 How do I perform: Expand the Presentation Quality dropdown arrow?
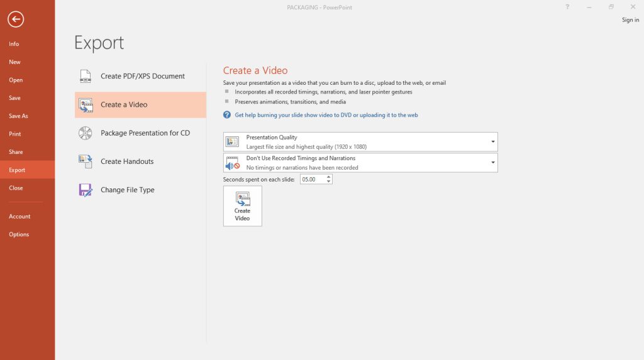tap(493, 141)
